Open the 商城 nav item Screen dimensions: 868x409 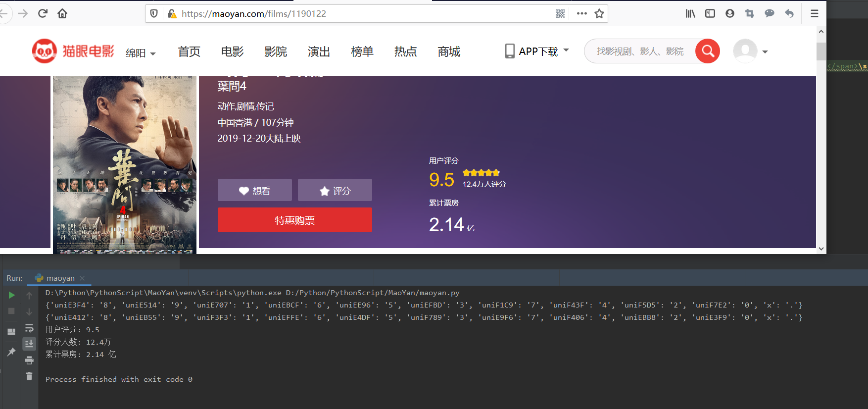click(449, 51)
